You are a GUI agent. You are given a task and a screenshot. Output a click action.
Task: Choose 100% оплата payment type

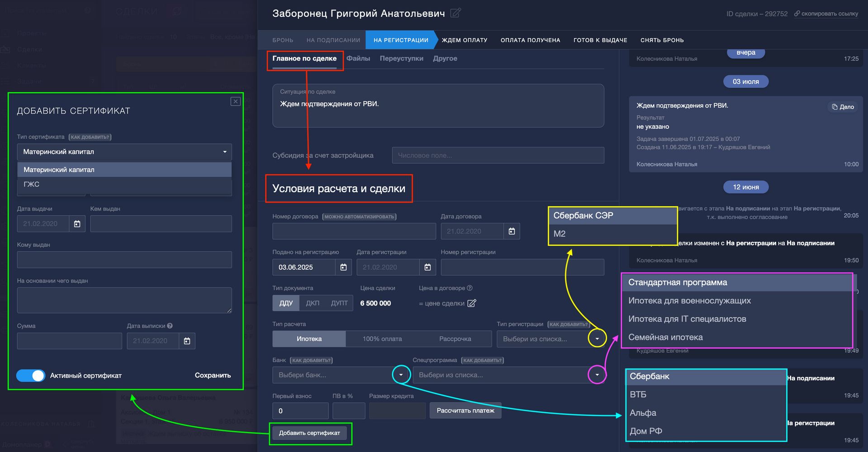[382, 339]
